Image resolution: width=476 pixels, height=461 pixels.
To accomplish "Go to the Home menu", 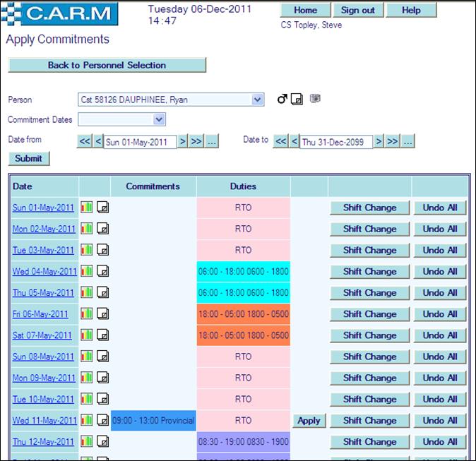I will pyautogui.click(x=305, y=10).
